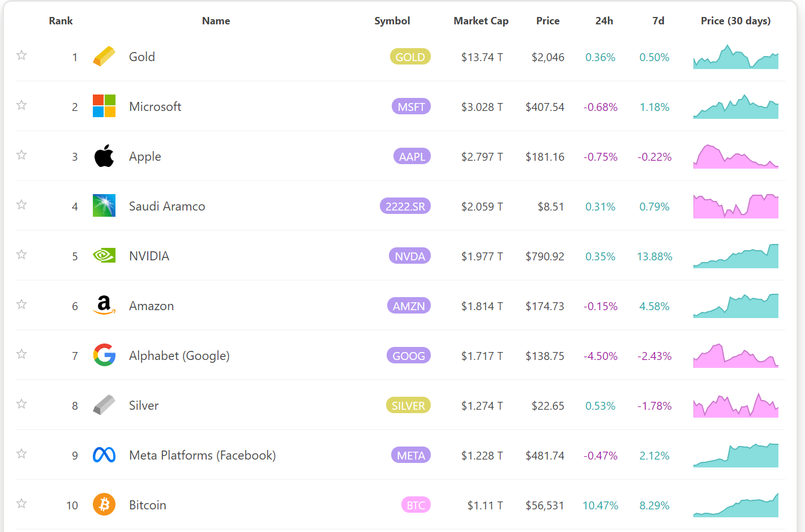The width and height of the screenshot is (805, 532).
Task: Click the 13.88% weekly change value
Action: point(654,256)
